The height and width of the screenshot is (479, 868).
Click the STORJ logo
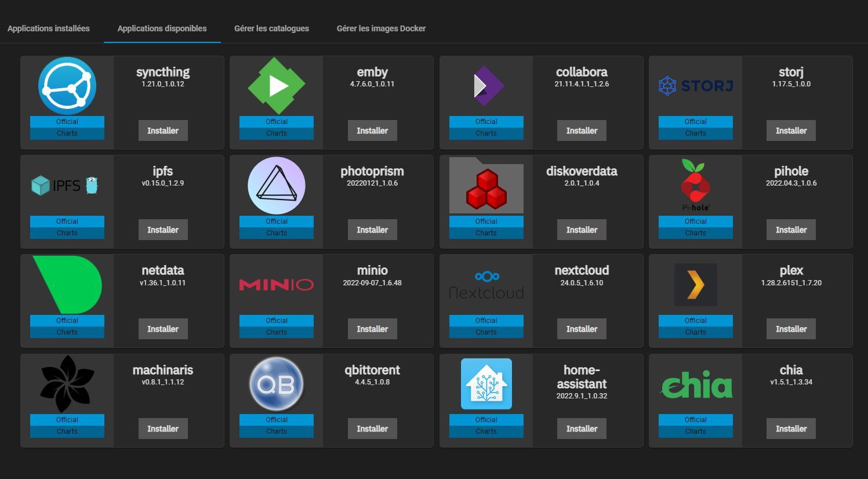click(x=696, y=86)
